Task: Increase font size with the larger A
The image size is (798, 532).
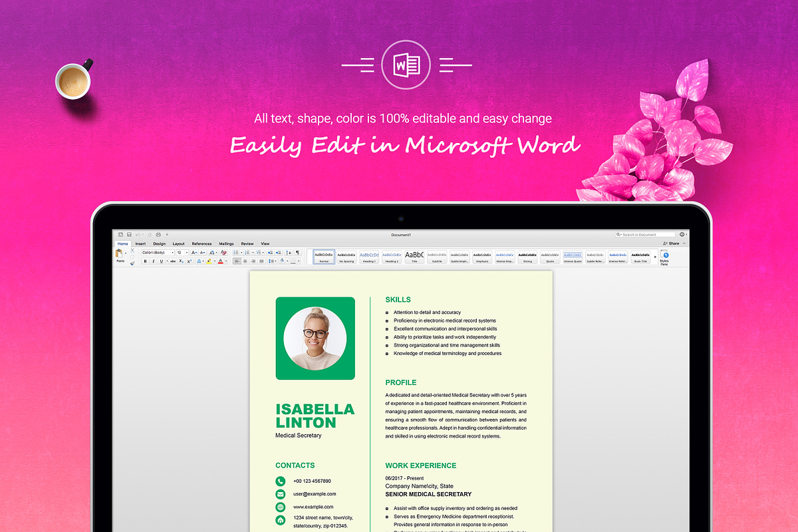Action: (194, 253)
